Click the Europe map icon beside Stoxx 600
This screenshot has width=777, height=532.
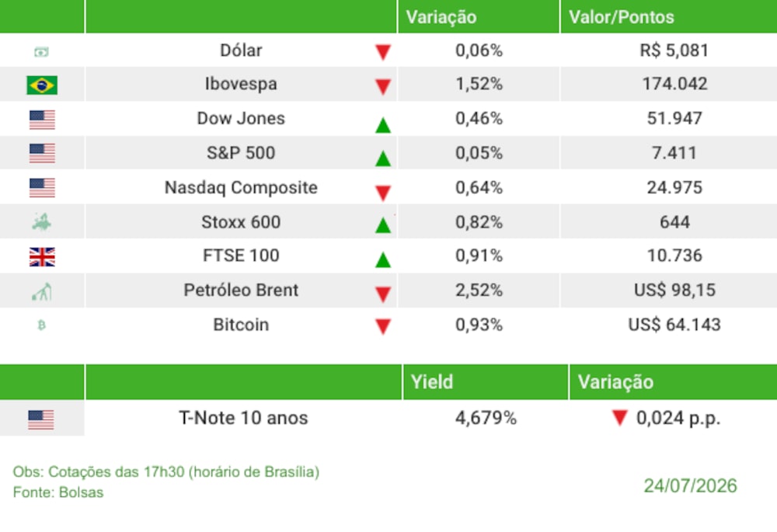click(x=42, y=222)
